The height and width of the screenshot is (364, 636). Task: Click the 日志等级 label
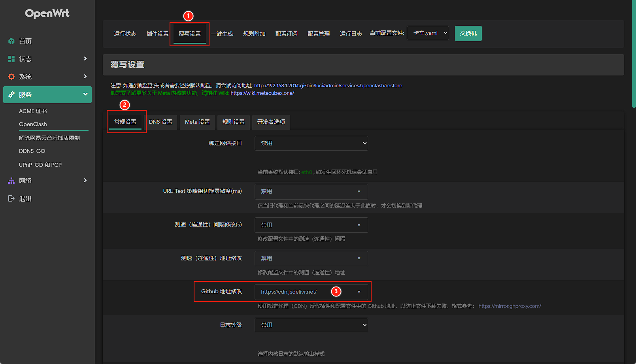231,325
